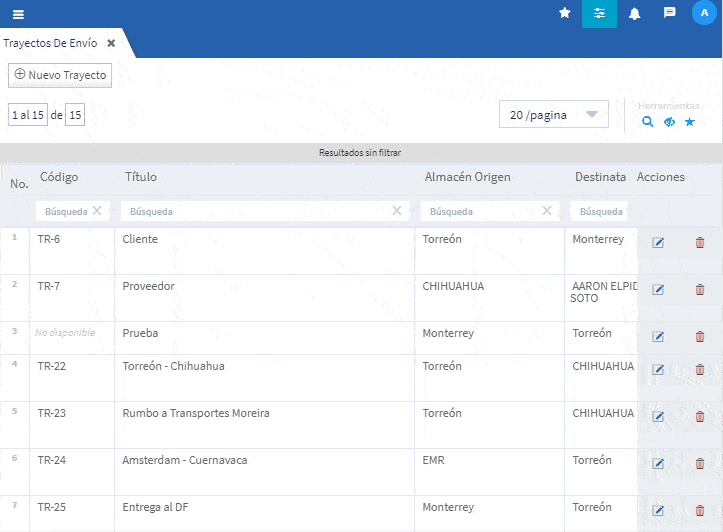Image resolution: width=723 pixels, height=532 pixels.
Task: Click the search magnifier tool
Action: [x=647, y=122]
